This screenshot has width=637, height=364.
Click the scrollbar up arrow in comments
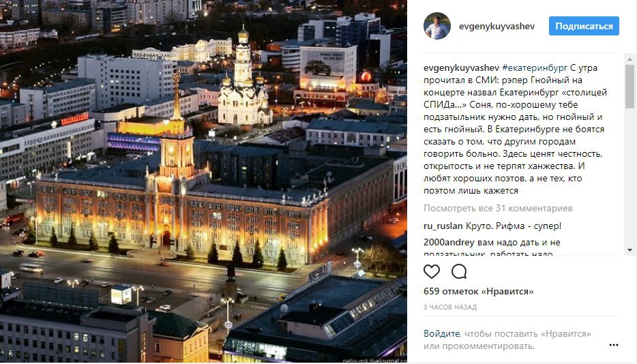pyautogui.click(x=629, y=59)
